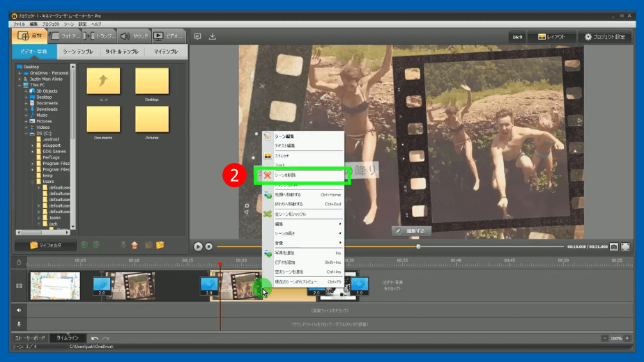Click the プロジェクト設定 button
Screen dimensions: 644x362
coord(604,37)
